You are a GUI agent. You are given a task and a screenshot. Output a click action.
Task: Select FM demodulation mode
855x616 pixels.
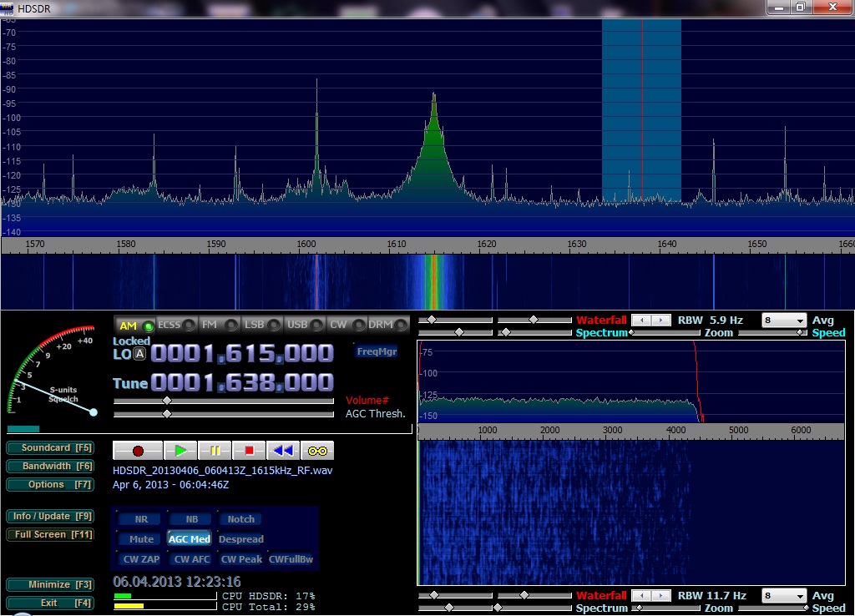(x=220, y=326)
